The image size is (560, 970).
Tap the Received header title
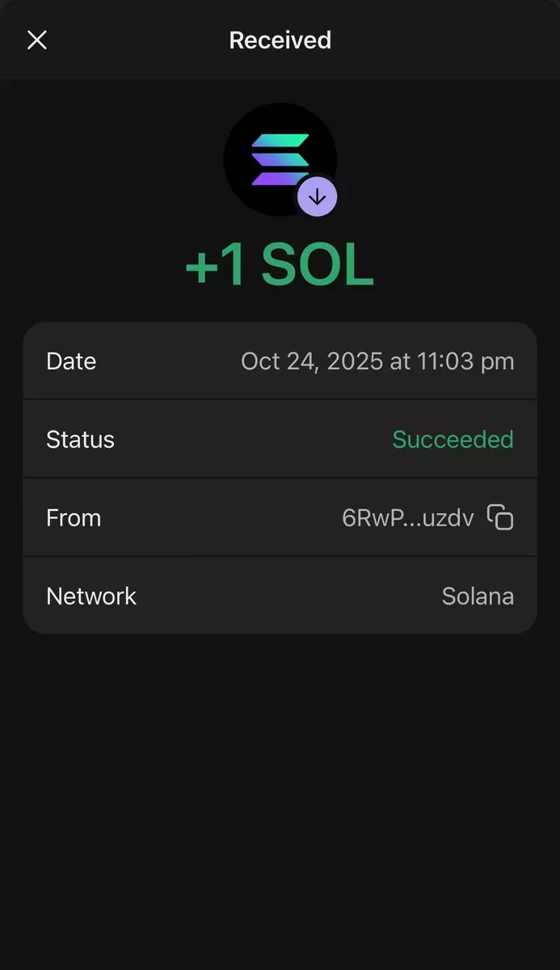tap(280, 40)
